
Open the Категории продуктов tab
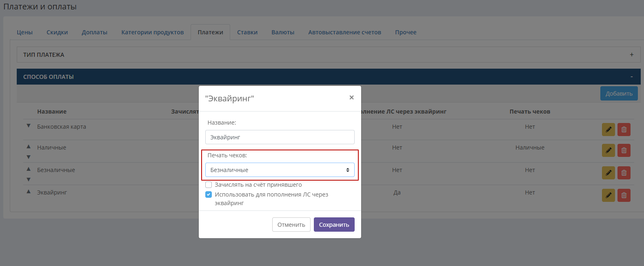click(152, 32)
